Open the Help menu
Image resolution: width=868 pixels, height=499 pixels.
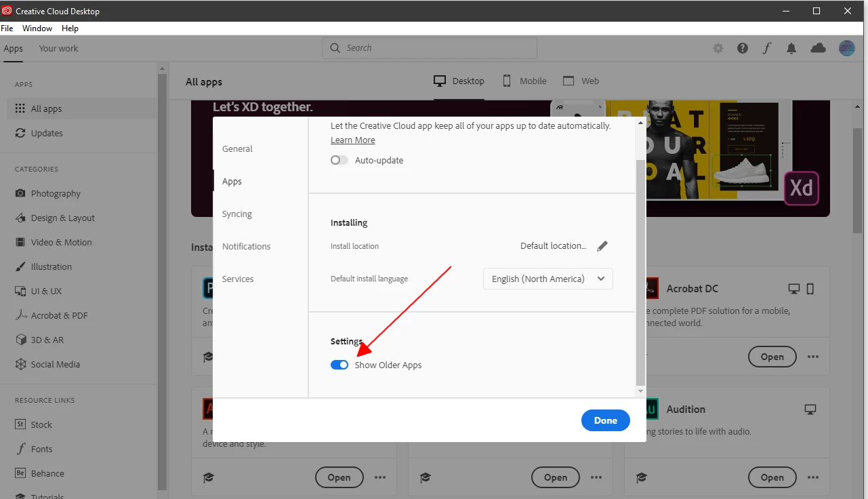70,28
